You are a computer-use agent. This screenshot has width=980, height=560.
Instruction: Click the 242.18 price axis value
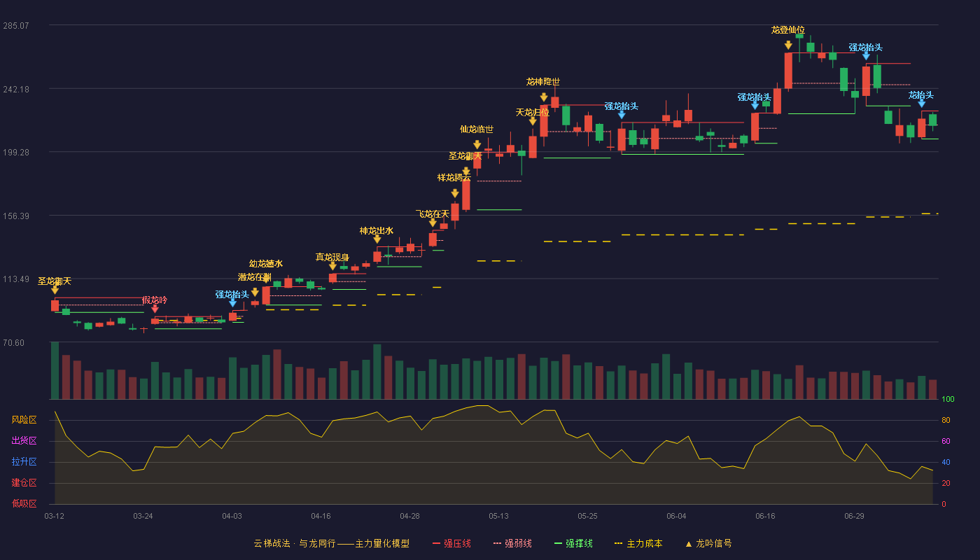click(x=16, y=90)
